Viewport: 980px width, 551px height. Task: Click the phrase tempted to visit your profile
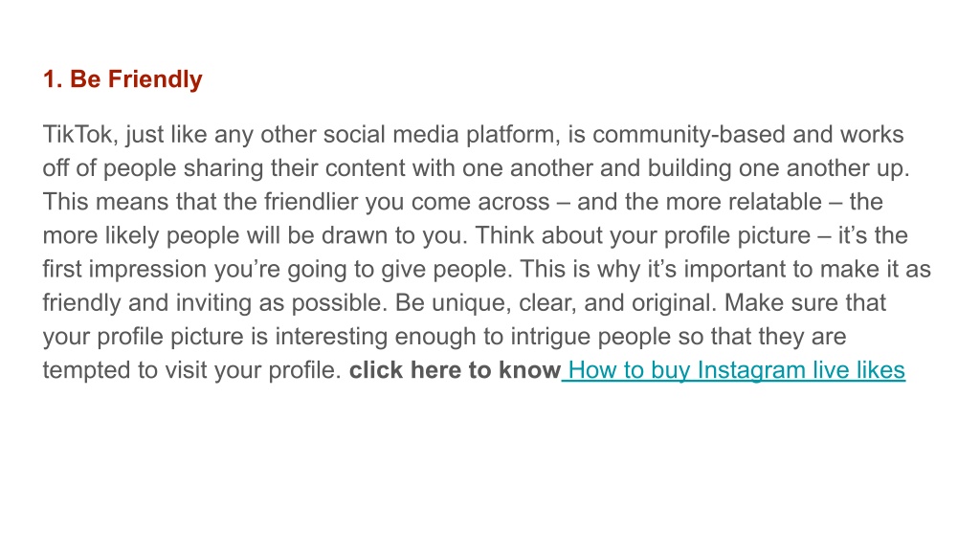(191, 370)
